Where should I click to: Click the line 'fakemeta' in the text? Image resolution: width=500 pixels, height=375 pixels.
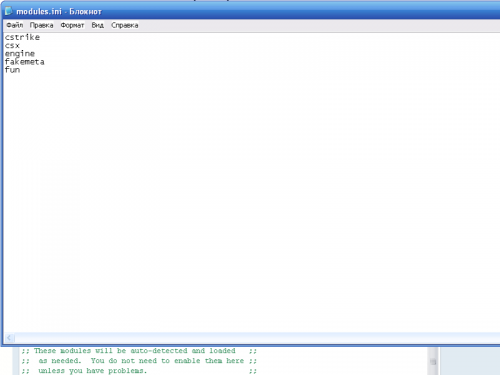pos(25,62)
